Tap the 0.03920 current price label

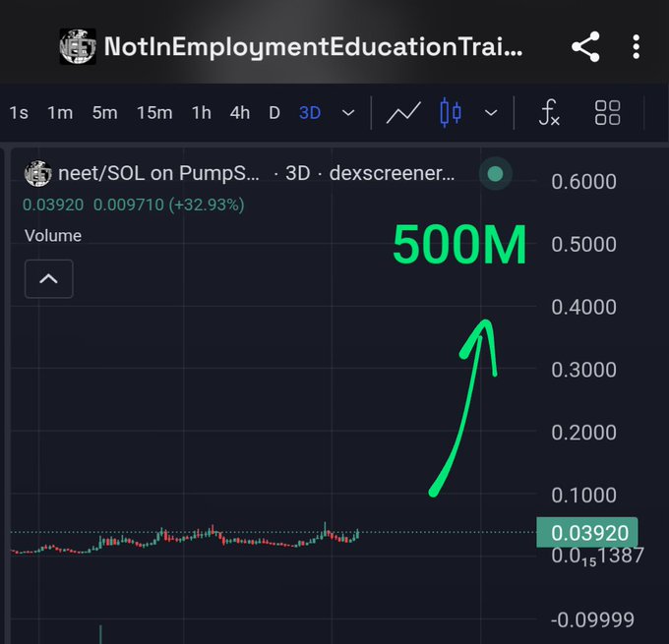[x=587, y=532]
